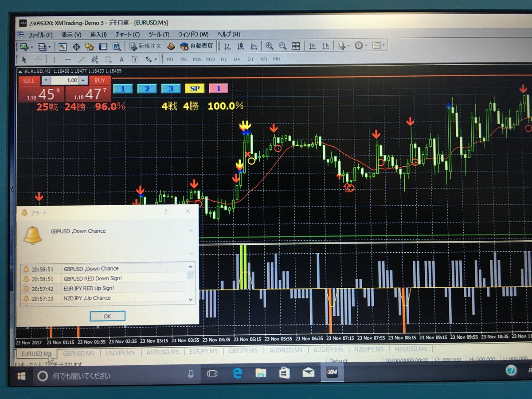Select the equidistant channel tool
This screenshot has width=532, height=399.
click(94, 59)
